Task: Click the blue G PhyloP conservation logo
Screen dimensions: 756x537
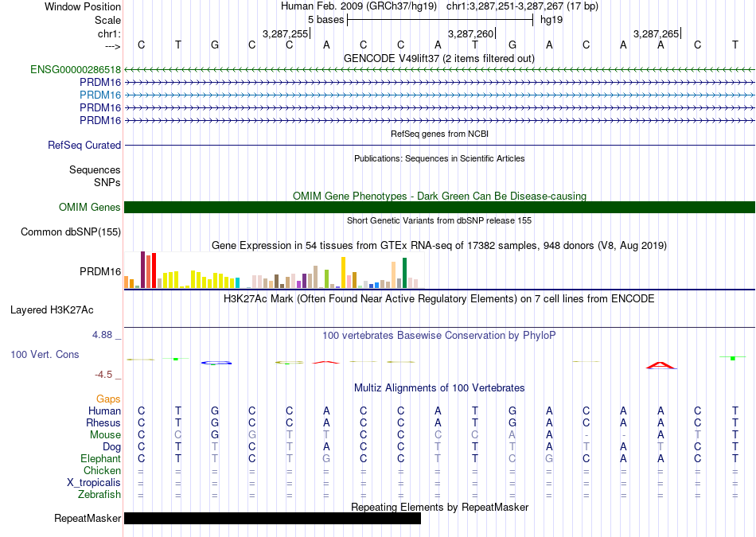Action: click(x=216, y=363)
